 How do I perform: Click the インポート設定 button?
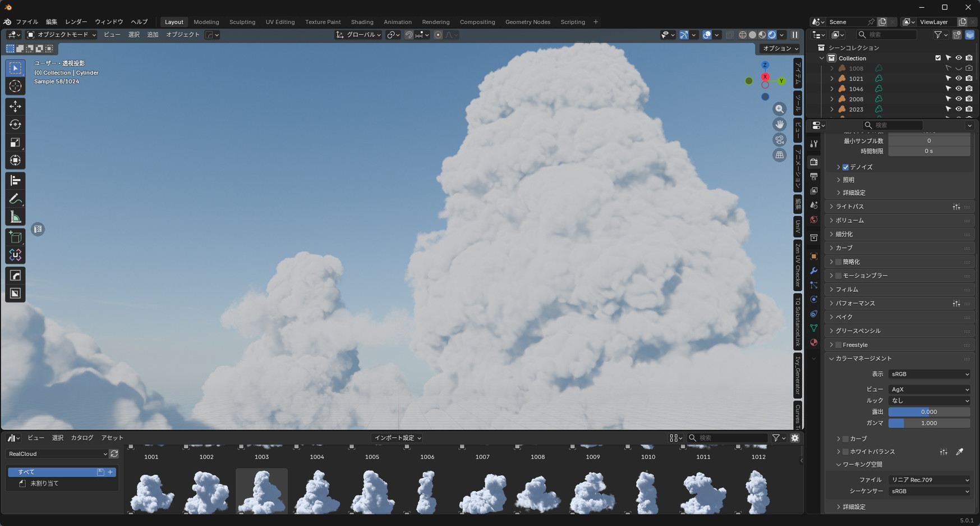397,438
